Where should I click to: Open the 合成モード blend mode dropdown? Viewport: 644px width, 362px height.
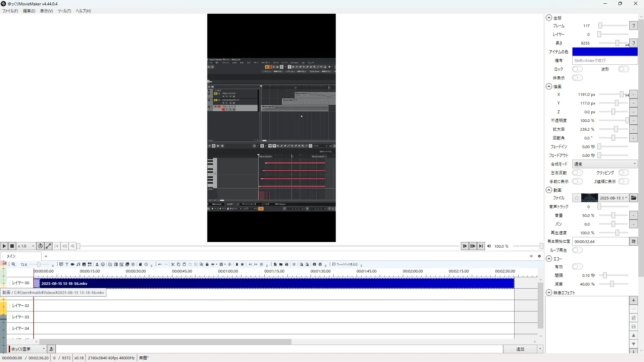tap(604, 164)
